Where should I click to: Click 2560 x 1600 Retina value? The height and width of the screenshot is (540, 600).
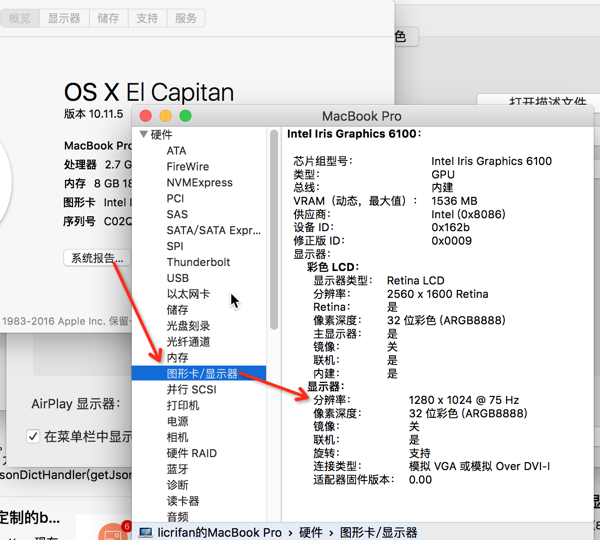pyautogui.click(x=437, y=294)
